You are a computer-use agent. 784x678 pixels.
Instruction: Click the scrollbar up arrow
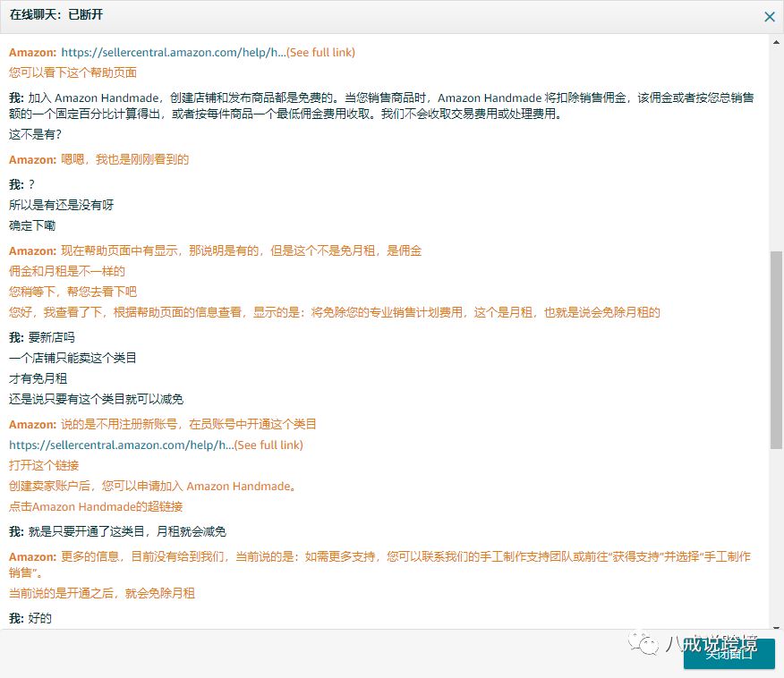coord(777,40)
